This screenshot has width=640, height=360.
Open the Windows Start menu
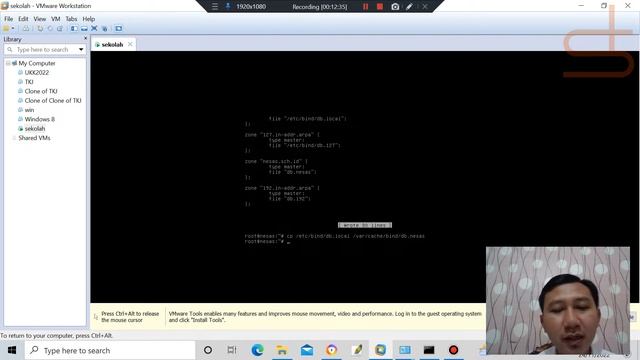coord(12,350)
